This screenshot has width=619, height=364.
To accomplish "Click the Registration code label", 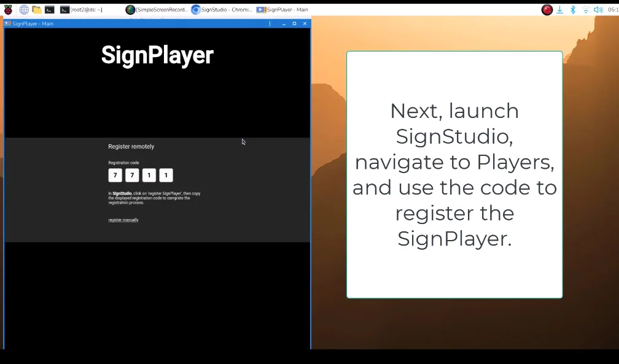I will point(123,163).
